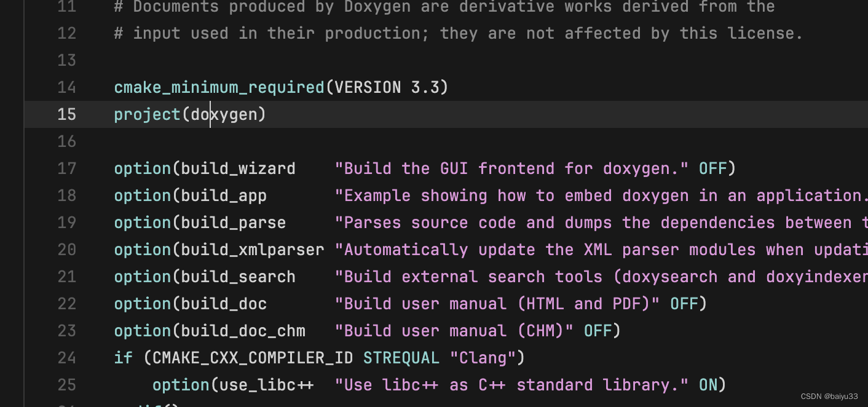
Task: Click the 'build_doc' option name on line 22
Action: click(224, 304)
